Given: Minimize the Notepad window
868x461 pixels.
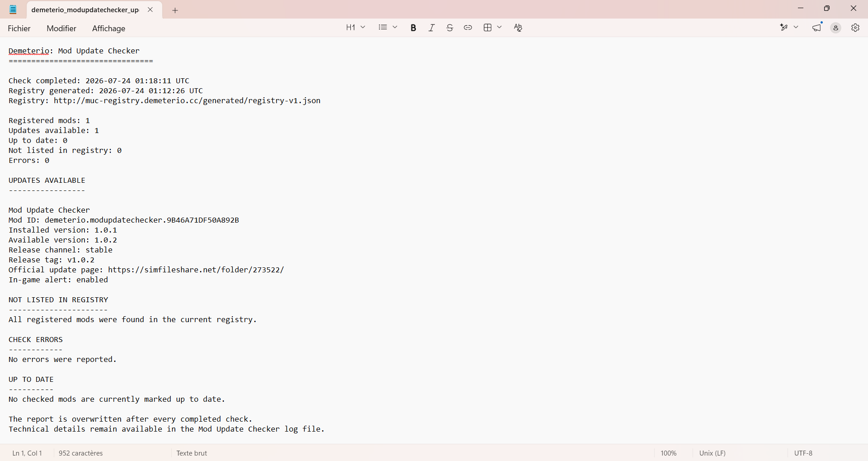Looking at the screenshot, I should click(801, 9).
